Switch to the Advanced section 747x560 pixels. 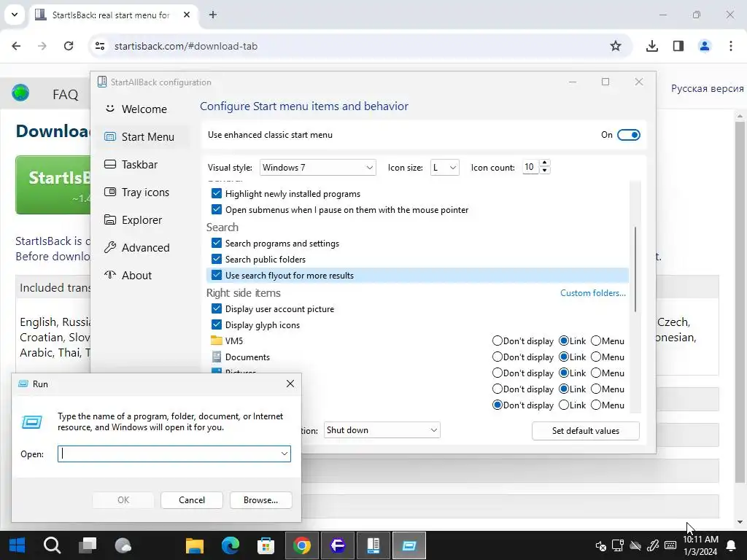pyautogui.click(x=145, y=247)
